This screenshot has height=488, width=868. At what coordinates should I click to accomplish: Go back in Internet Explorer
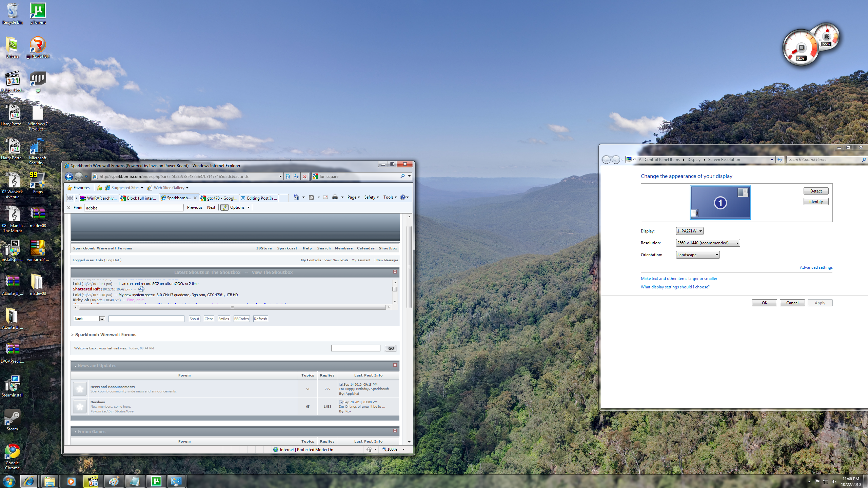(69, 176)
